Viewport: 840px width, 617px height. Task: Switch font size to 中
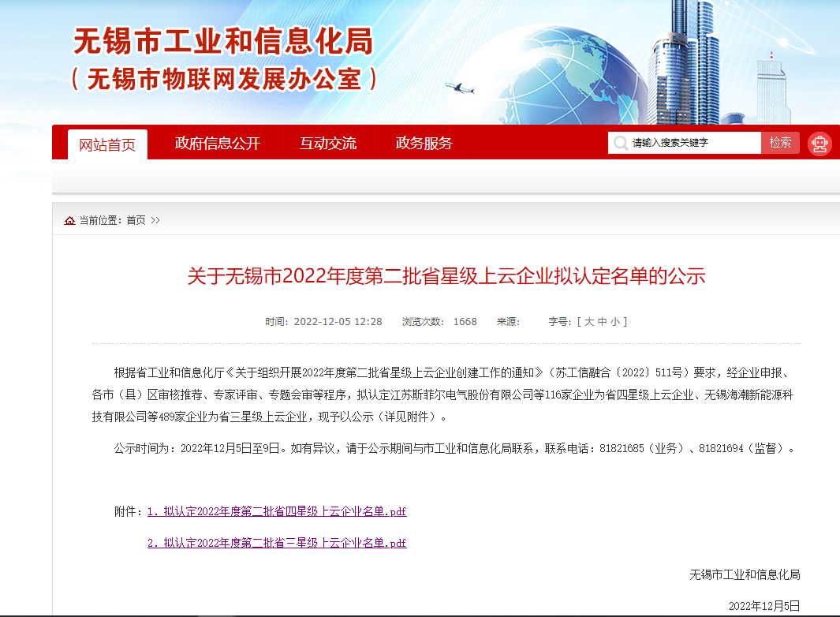pyautogui.click(x=602, y=321)
